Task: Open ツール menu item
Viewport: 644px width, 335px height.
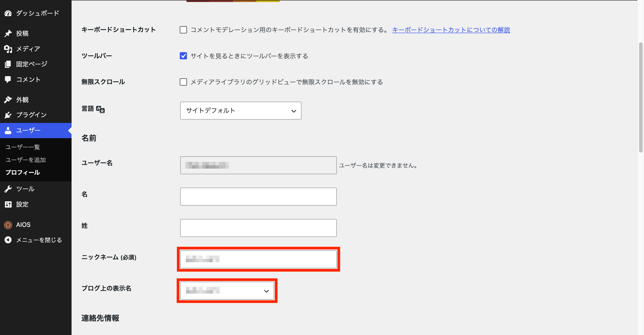Action: click(36, 189)
